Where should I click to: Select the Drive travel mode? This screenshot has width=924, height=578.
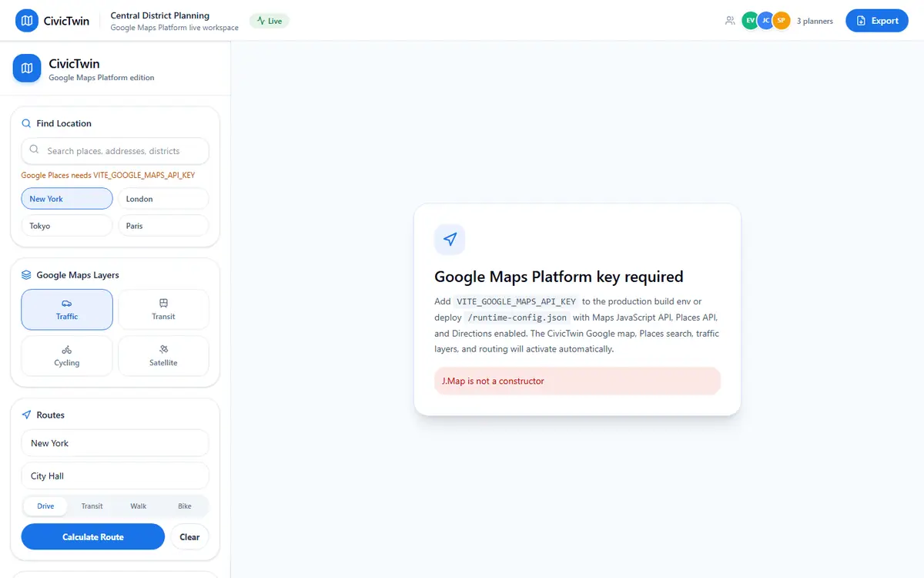(45, 506)
